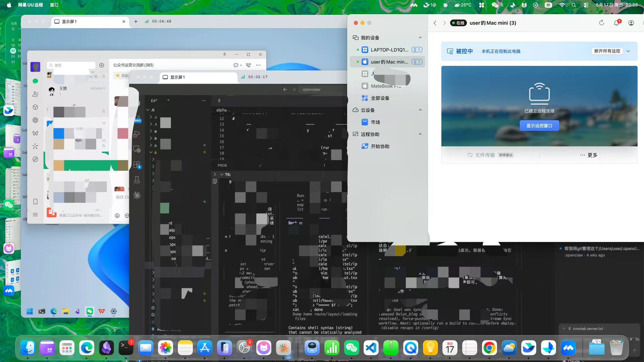Open WeChat contacts icon in sidebar

pyautogui.click(x=35, y=94)
